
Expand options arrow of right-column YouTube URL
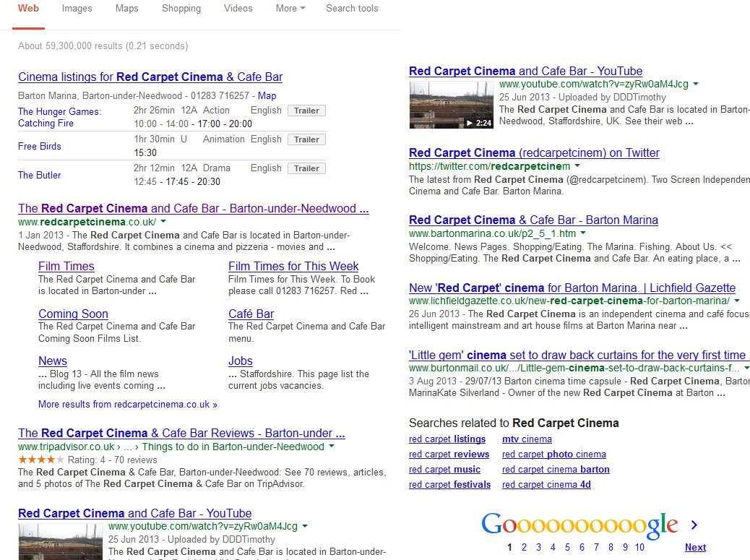click(x=696, y=84)
